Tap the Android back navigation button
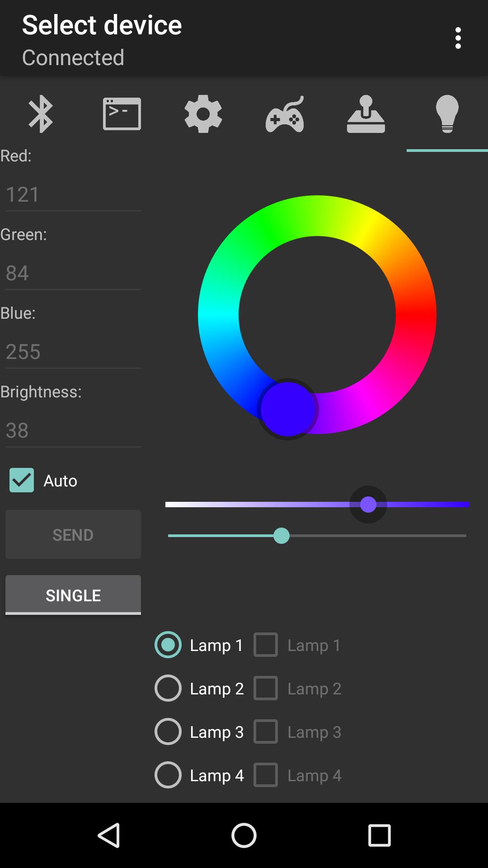This screenshot has height=868, width=488. (108, 835)
